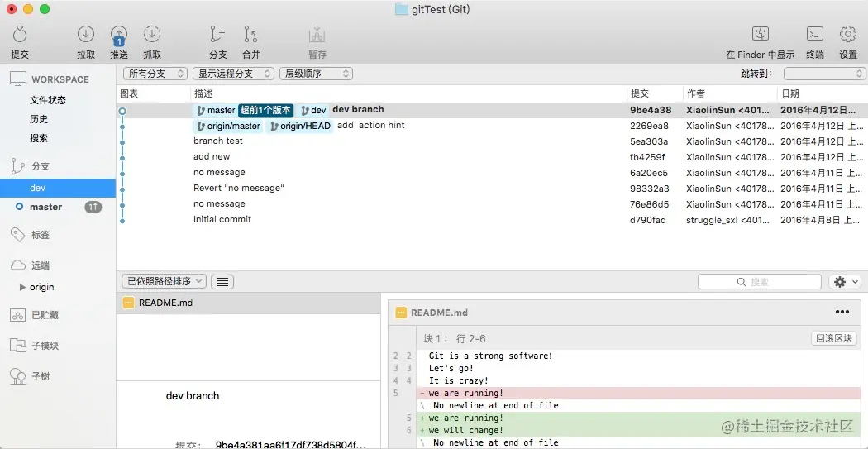Open the sorted by path (已依照路径排序) dropdown
This screenshot has height=449, width=868.
pyautogui.click(x=164, y=281)
